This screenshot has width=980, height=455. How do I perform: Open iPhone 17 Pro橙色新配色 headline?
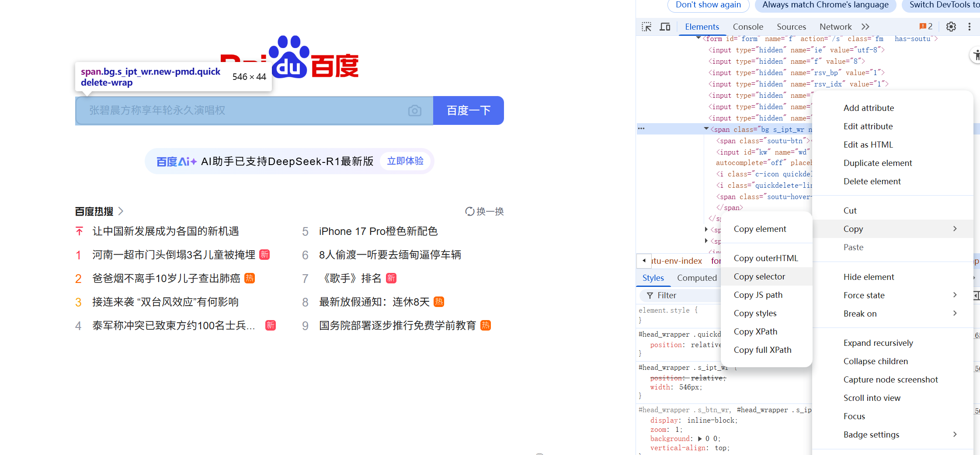[378, 231]
